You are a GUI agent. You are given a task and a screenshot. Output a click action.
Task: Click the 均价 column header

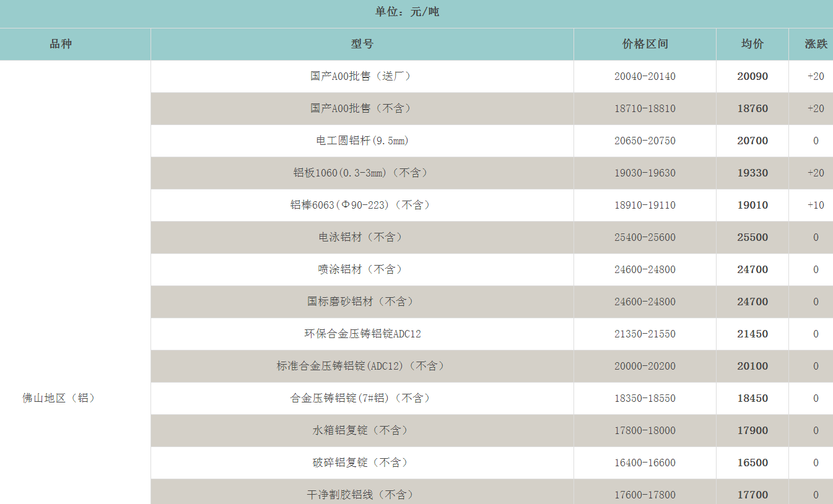point(752,44)
